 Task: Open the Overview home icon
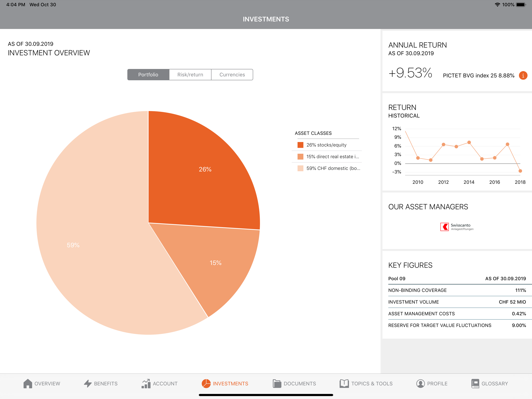click(28, 383)
